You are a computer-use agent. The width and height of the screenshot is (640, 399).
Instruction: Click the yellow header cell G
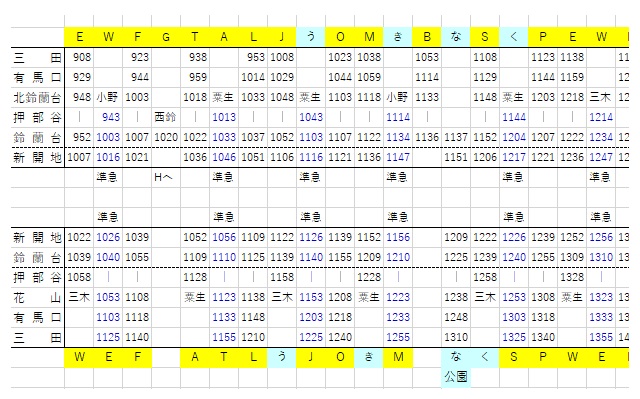(x=166, y=37)
